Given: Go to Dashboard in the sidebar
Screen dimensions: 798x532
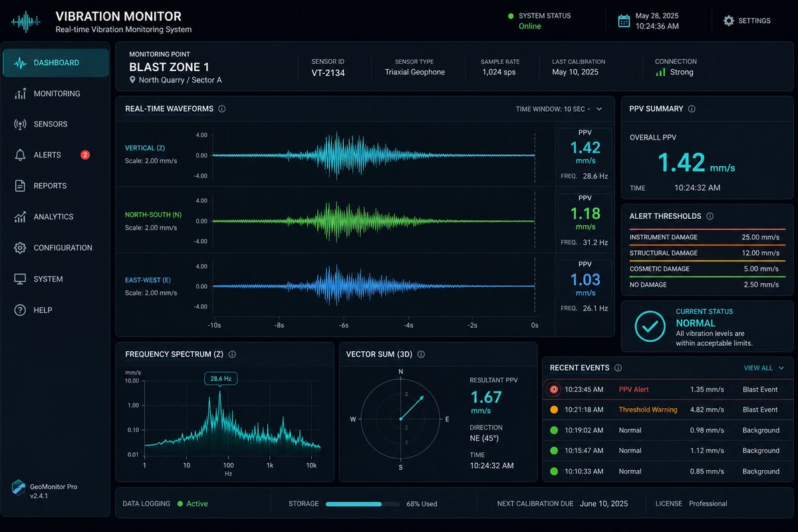Looking at the screenshot, I should click(x=56, y=63).
